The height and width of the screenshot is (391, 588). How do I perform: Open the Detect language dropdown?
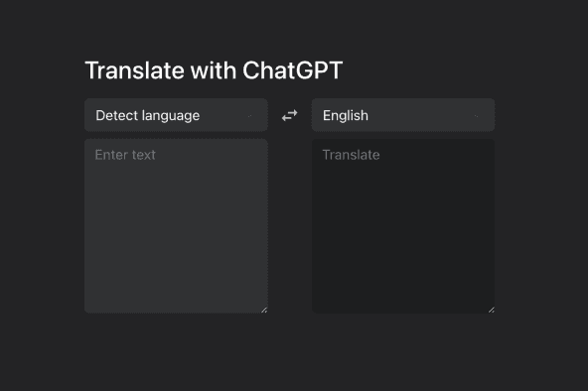tap(176, 115)
